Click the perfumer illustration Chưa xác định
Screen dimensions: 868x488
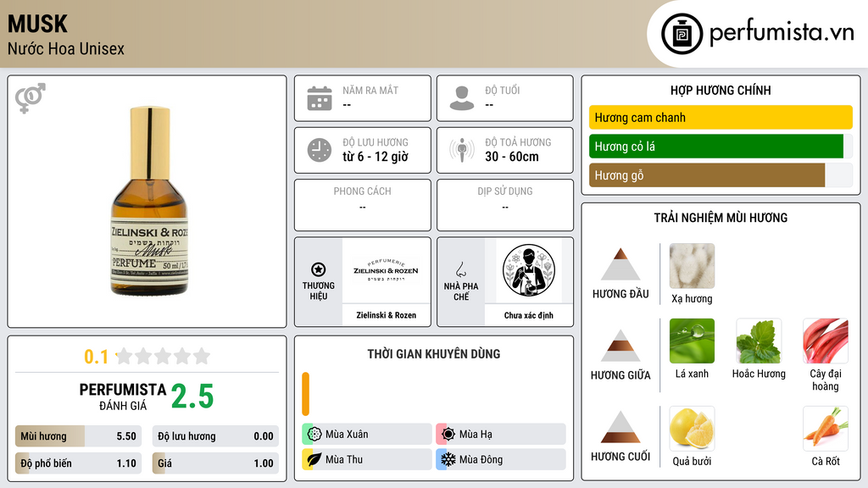[529, 270]
